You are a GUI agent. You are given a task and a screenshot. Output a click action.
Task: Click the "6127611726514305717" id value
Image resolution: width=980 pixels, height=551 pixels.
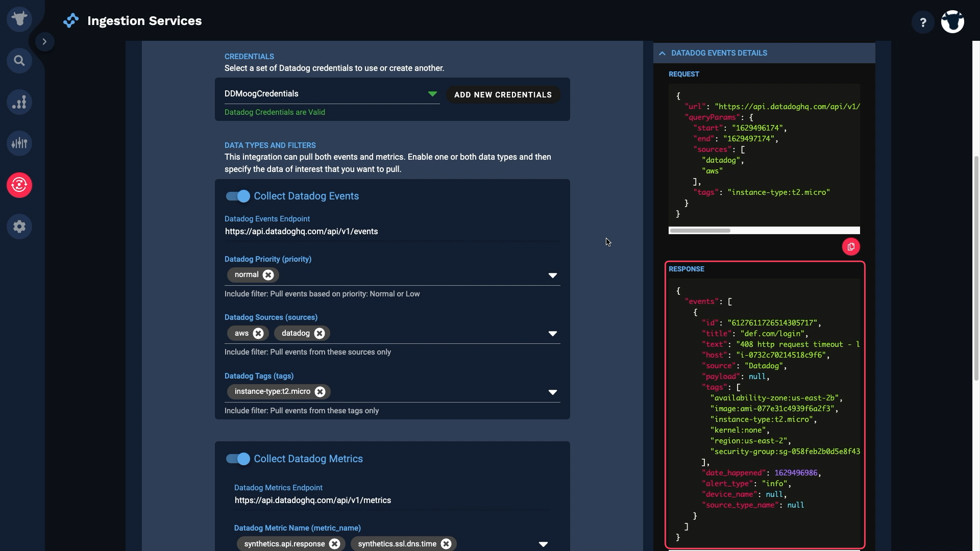point(772,323)
